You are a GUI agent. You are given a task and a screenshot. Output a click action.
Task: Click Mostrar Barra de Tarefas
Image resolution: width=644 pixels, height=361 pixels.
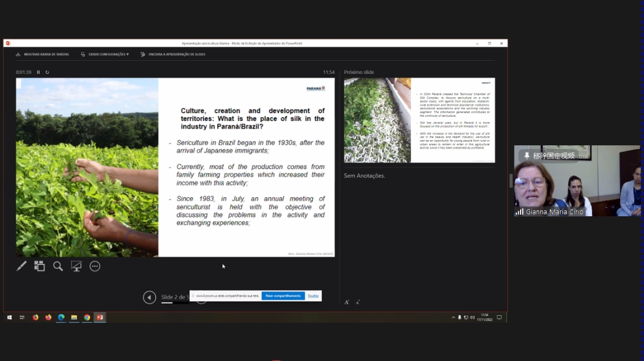click(43, 54)
